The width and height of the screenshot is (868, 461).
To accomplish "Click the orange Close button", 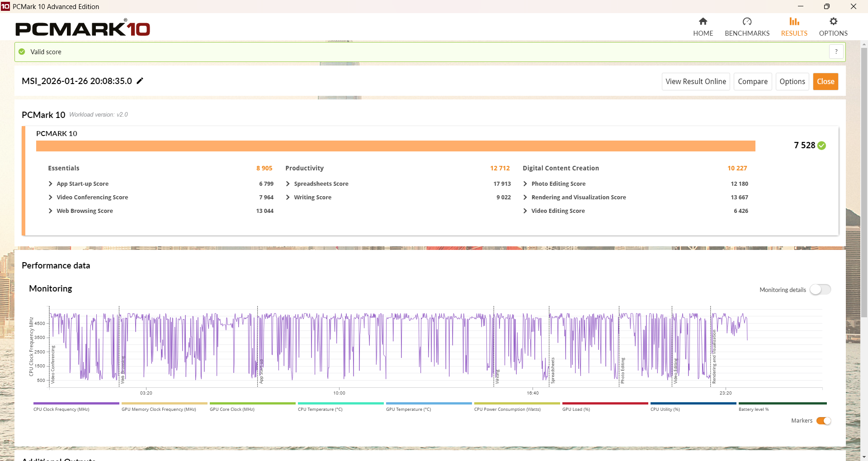I will 825,82.
